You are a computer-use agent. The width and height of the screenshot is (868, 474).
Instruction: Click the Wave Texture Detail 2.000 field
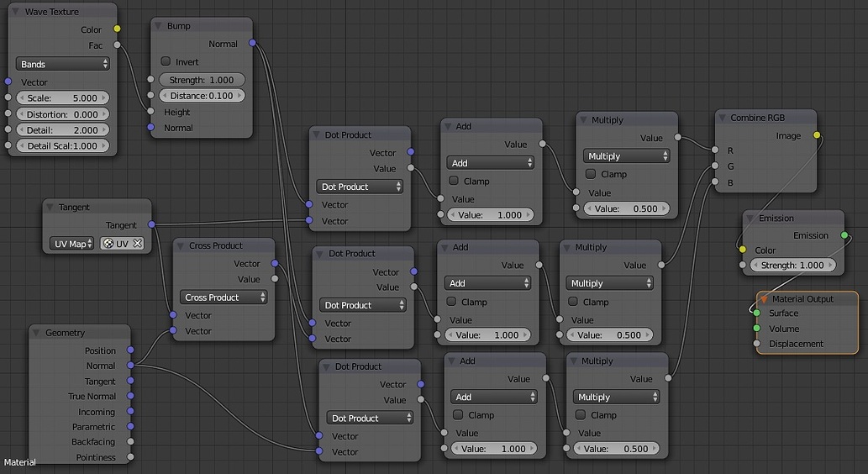(62, 130)
